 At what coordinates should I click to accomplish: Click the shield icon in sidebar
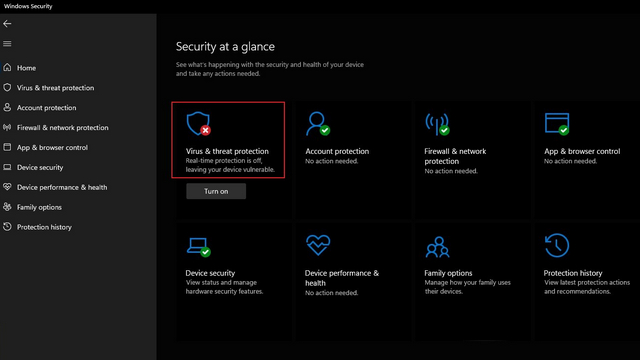(x=7, y=87)
